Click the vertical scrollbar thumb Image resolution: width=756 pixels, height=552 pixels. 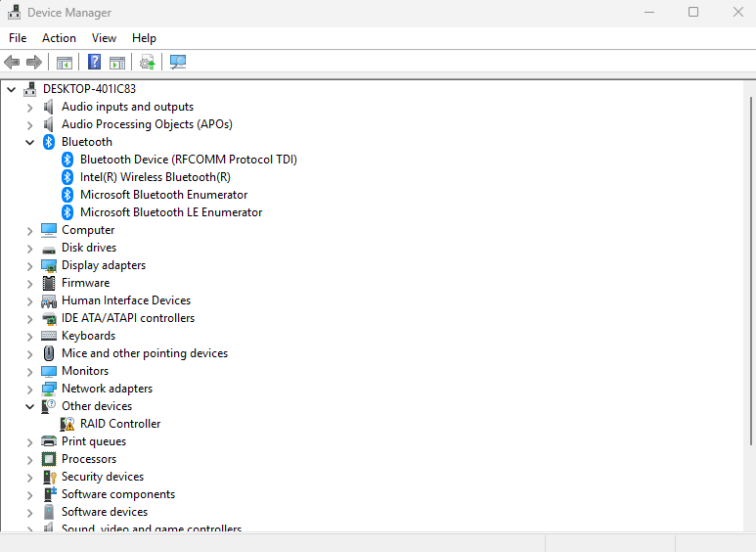751,271
